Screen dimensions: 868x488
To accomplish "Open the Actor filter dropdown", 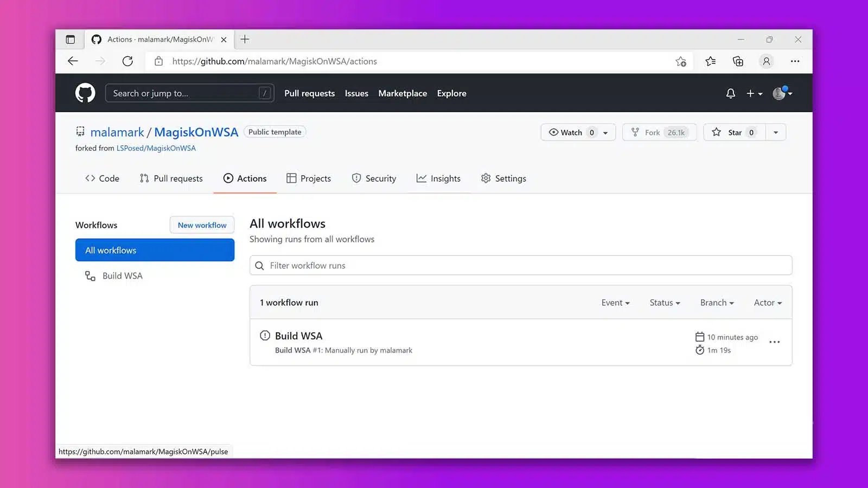I will click(x=768, y=303).
